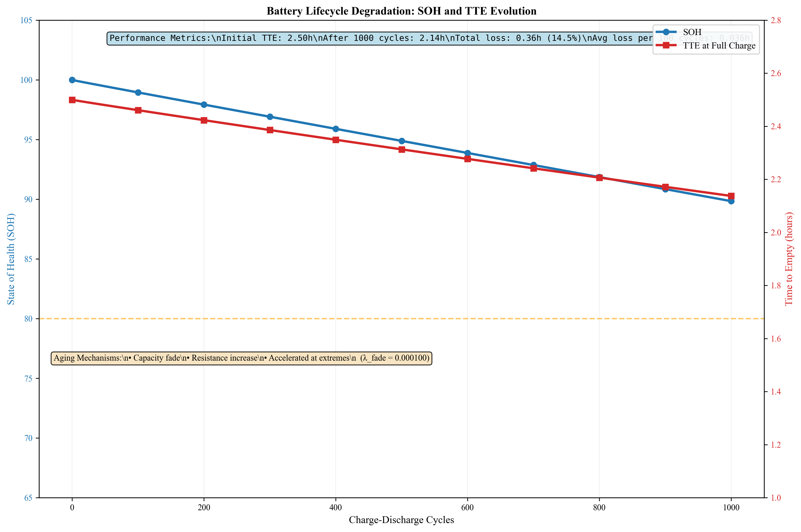
Task: Click the red TTE marker at 1000 cycles
Action: tap(731, 196)
